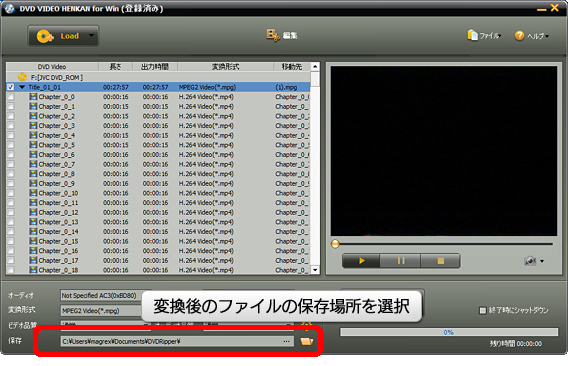Click the Chapter_0_14 film icon
568x366 pixels.
(x=33, y=231)
